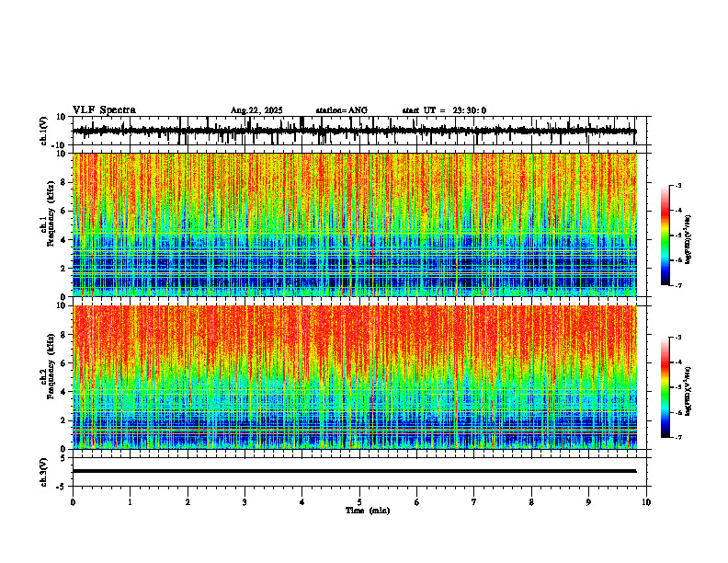
Task: Click the 'Time (min)' axis label
Action: point(368,511)
